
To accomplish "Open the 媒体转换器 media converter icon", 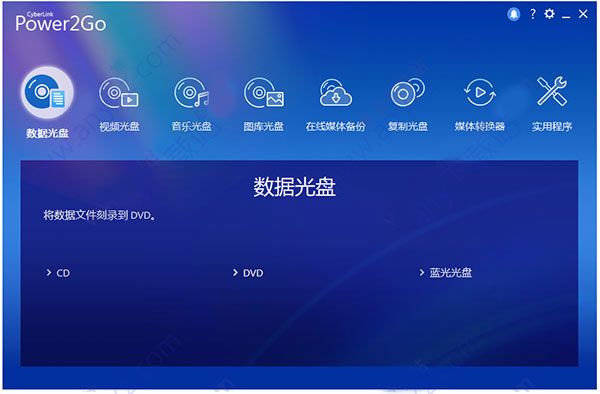I will [x=479, y=93].
